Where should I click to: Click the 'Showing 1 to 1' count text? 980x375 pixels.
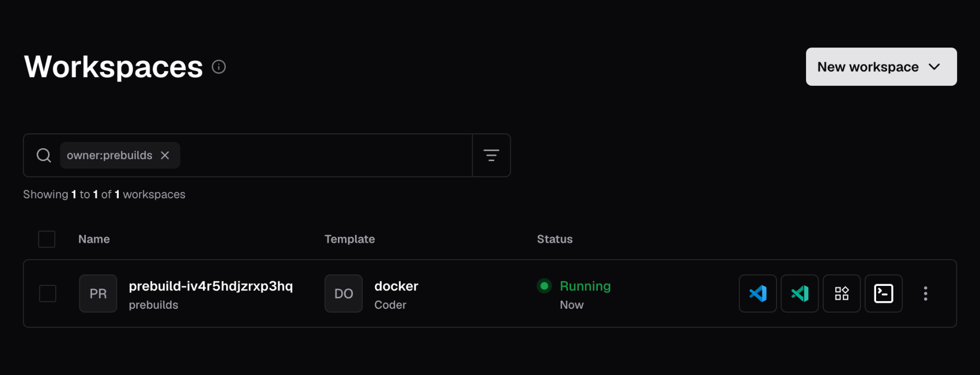[x=104, y=195]
